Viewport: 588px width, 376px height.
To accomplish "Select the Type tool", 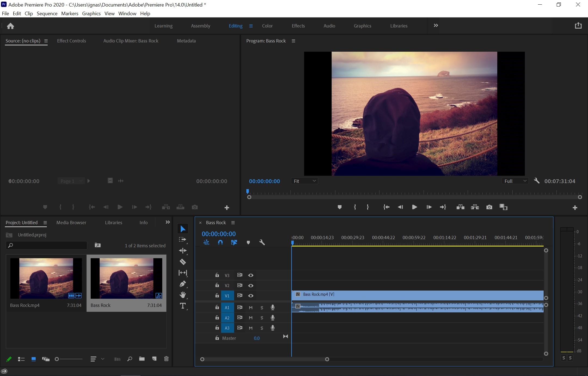I will (183, 306).
